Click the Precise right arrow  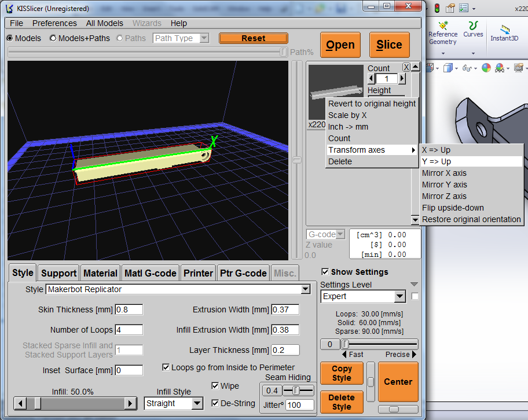[x=414, y=355]
